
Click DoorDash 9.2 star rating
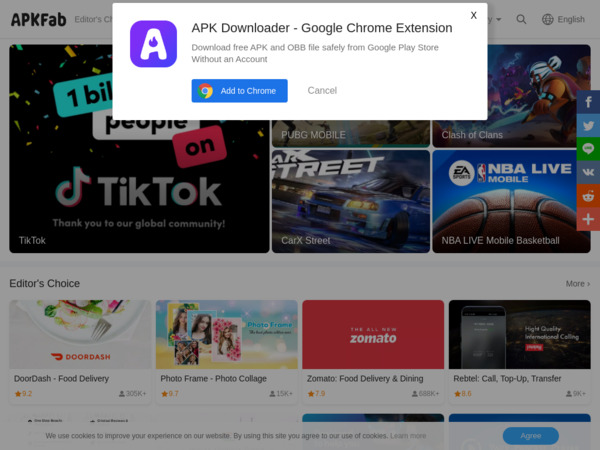pos(23,393)
